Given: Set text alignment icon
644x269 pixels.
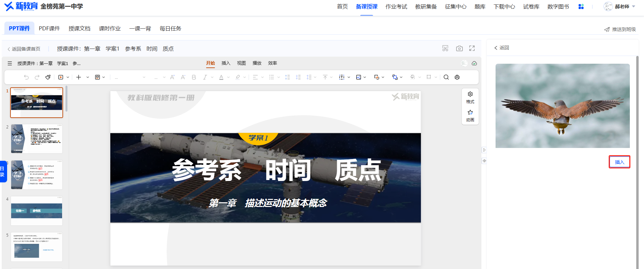Looking at the screenshot, I should tap(255, 77).
